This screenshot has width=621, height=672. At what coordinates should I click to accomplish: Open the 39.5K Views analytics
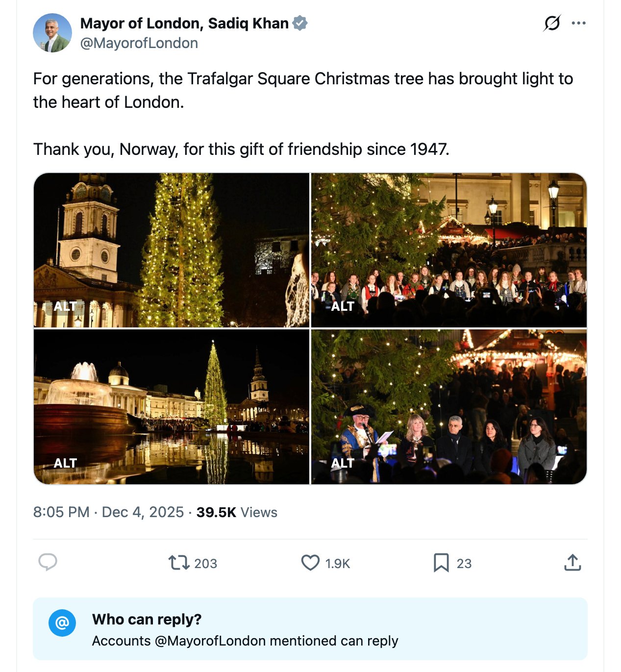click(237, 512)
